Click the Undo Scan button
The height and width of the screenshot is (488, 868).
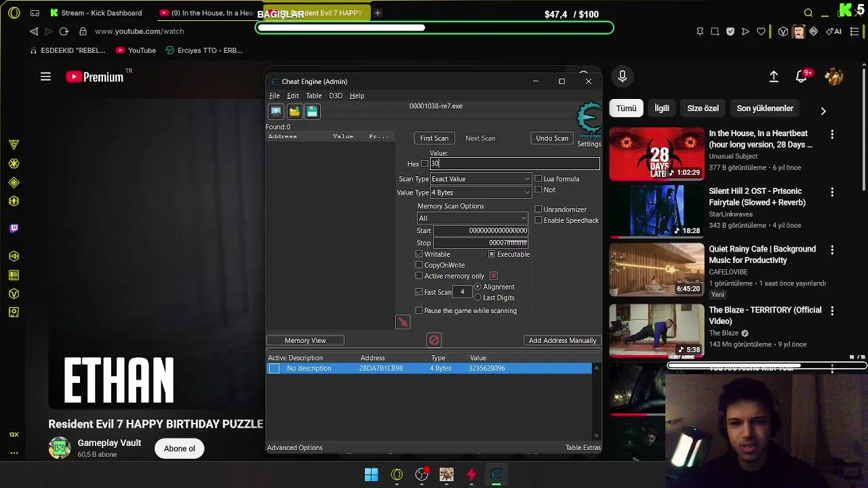tap(552, 138)
